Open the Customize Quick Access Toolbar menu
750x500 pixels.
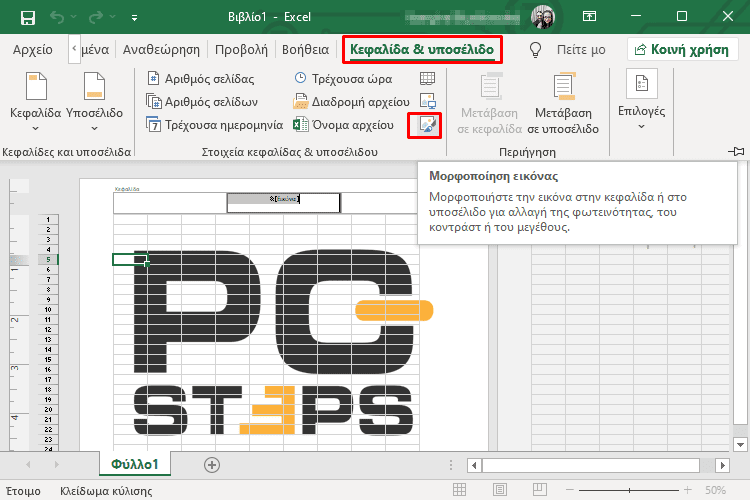coord(134,18)
